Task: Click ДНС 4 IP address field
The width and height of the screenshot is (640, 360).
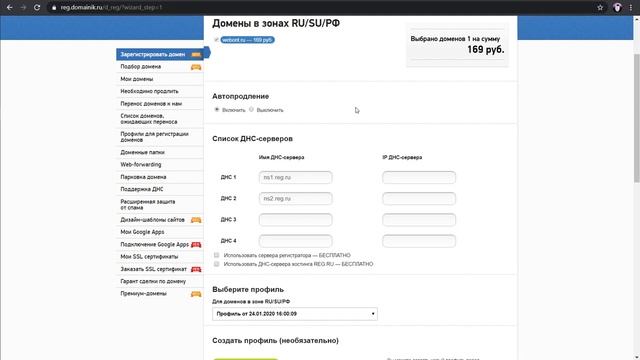Action: tap(419, 241)
